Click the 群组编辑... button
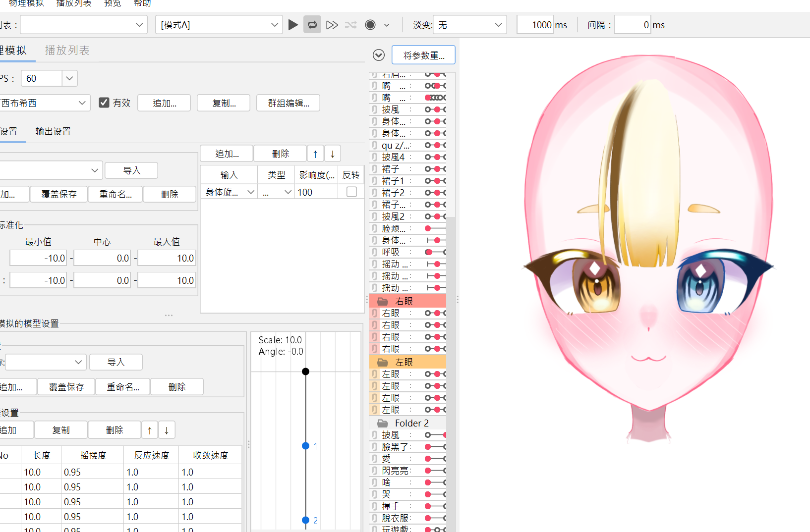The width and height of the screenshot is (810, 532). coord(288,103)
